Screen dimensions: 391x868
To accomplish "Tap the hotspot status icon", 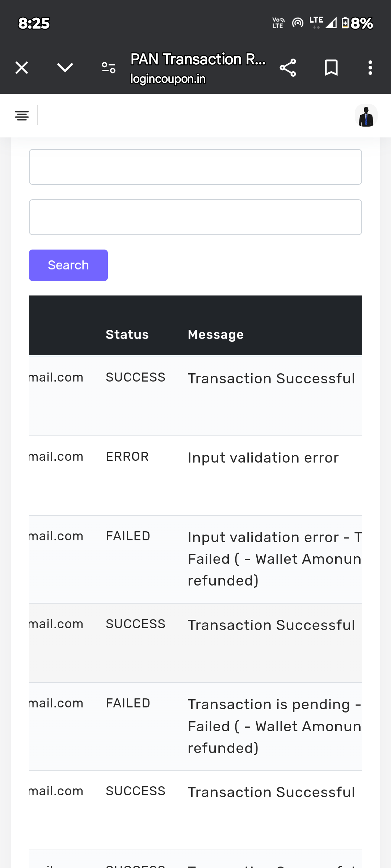I will click(298, 23).
